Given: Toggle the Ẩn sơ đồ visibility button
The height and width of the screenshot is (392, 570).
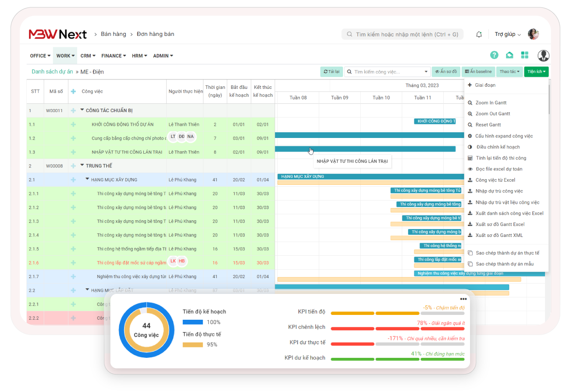Looking at the screenshot, I should (x=445, y=72).
